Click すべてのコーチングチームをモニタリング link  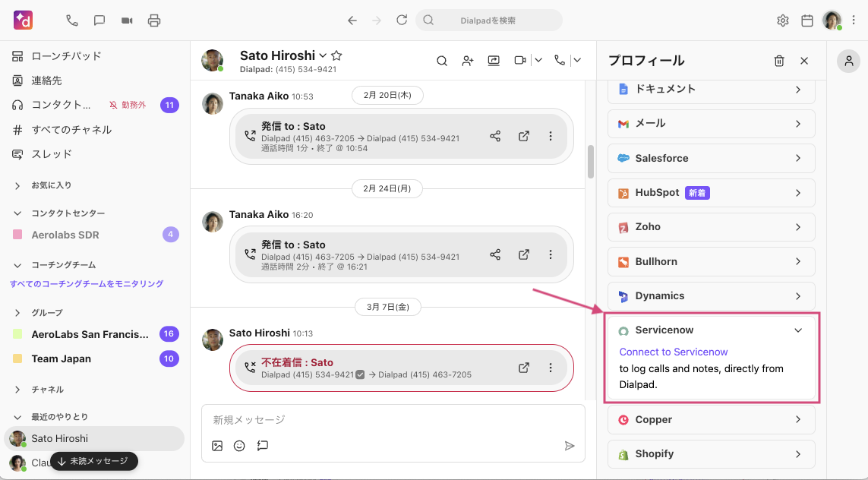pyautogui.click(x=87, y=283)
